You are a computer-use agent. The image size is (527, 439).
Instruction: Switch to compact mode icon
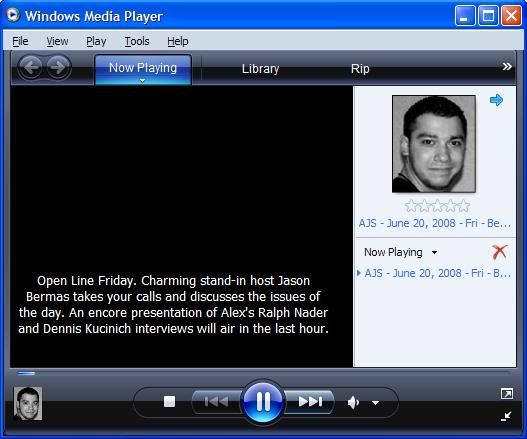506,416
